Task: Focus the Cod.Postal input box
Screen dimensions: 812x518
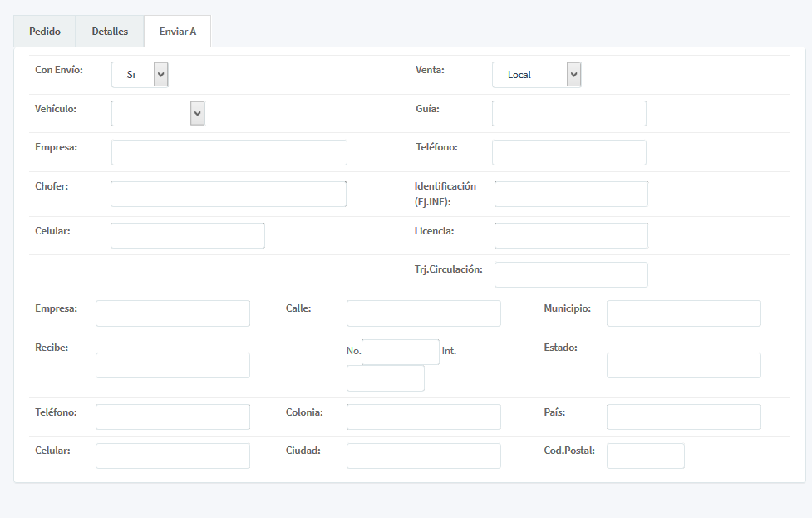Action: click(x=645, y=456)
